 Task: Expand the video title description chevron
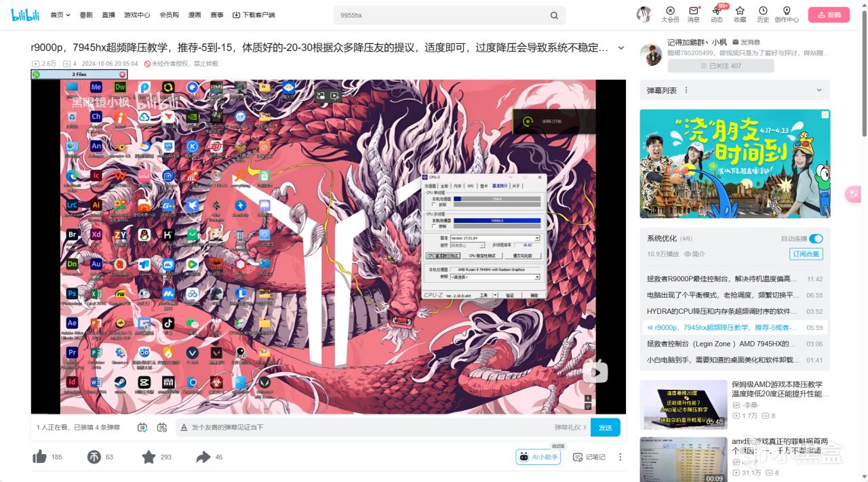click(620, 47)
